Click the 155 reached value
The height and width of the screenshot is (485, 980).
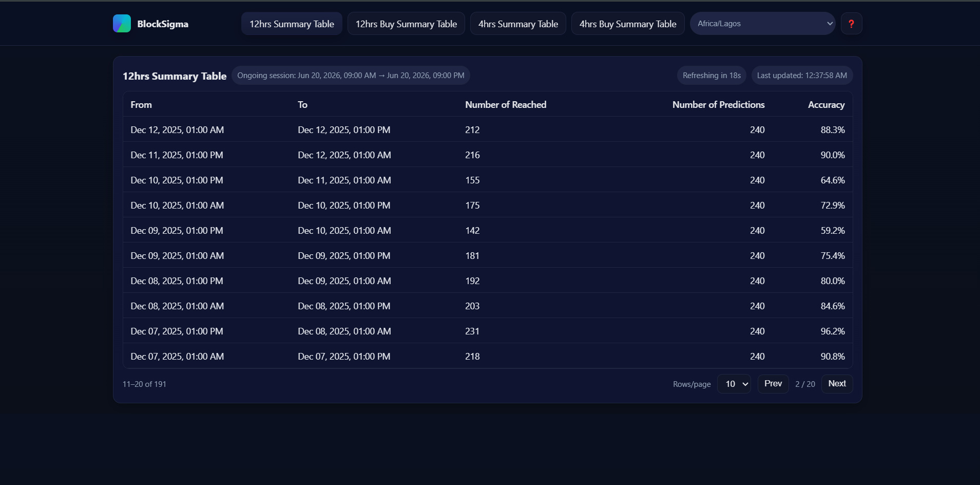[472, 180]
